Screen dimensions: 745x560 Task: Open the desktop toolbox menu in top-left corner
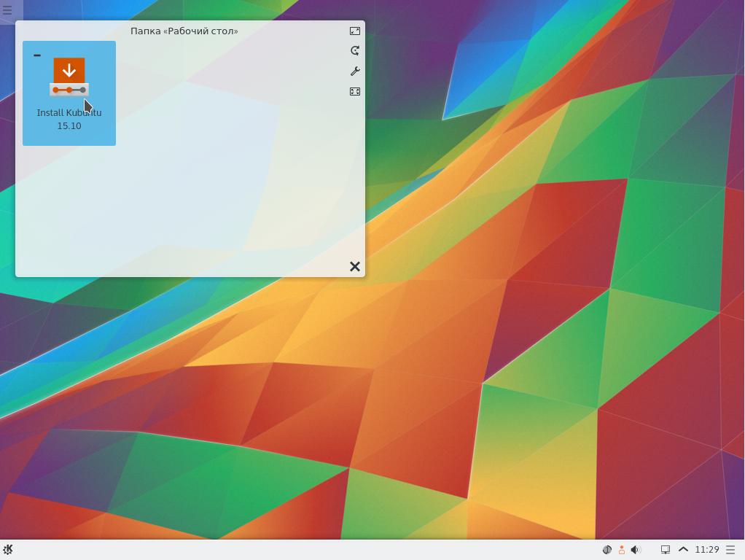pyautogui.click(x=7, y=10)
